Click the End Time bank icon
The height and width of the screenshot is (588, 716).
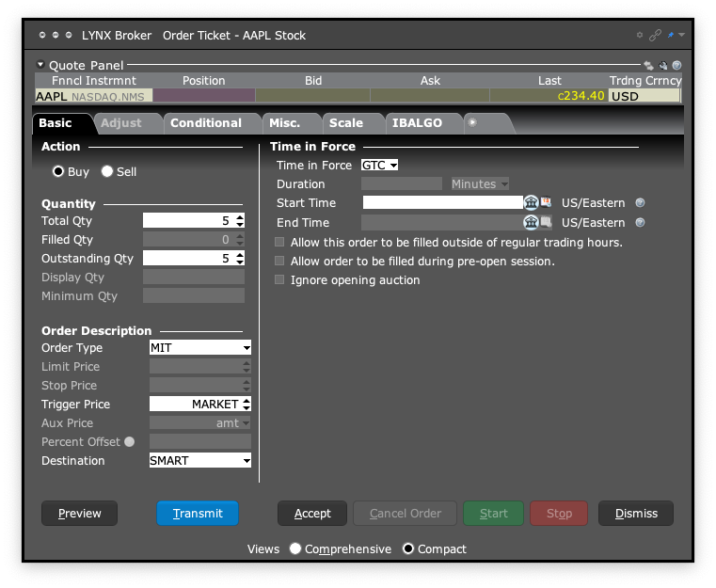click(x=531, y=222)
